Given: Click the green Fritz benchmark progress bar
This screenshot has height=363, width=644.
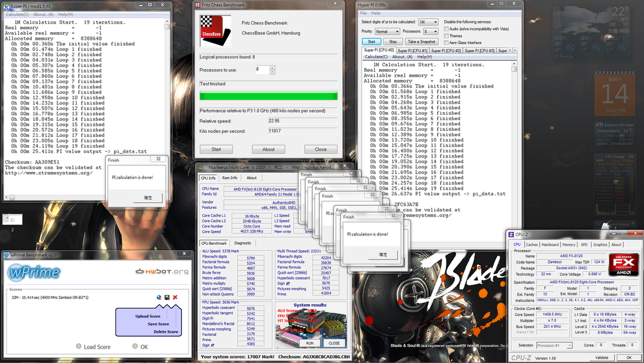Looking at the screenshot, I should (x=268, y=96).
